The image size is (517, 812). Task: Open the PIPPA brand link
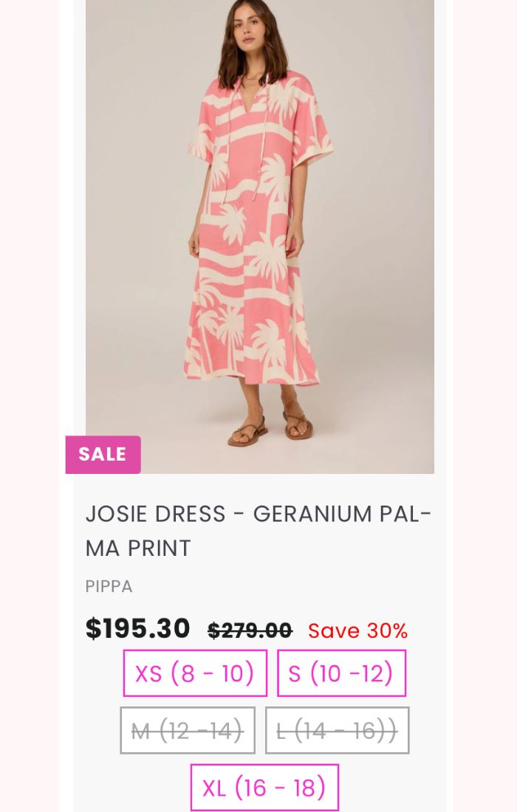(x=109, y=587)
